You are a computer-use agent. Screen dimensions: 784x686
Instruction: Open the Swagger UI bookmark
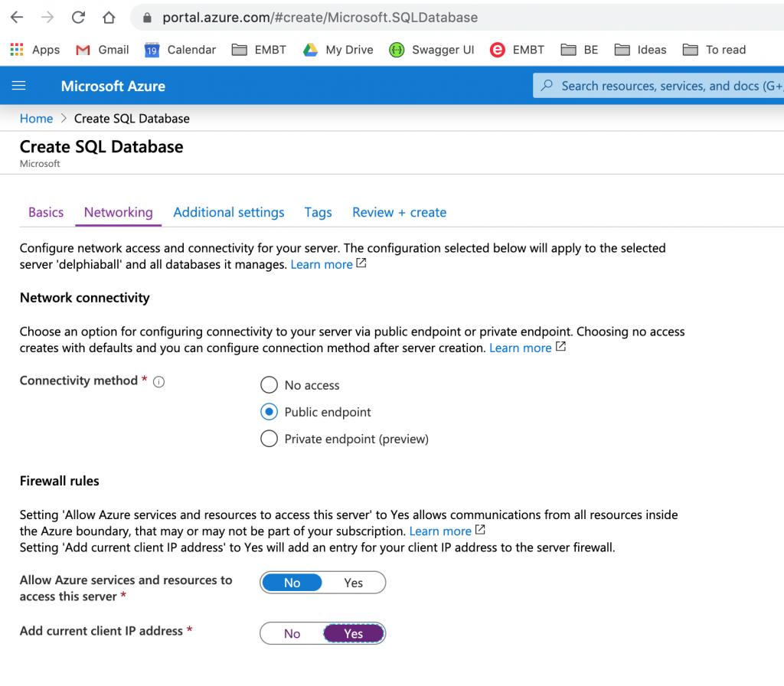(432, 50)
